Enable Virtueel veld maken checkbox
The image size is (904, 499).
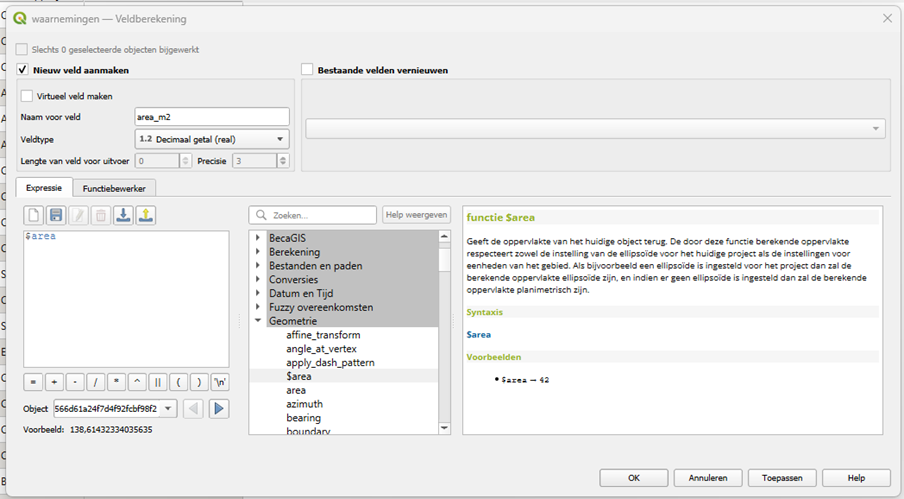click(27, 96)
